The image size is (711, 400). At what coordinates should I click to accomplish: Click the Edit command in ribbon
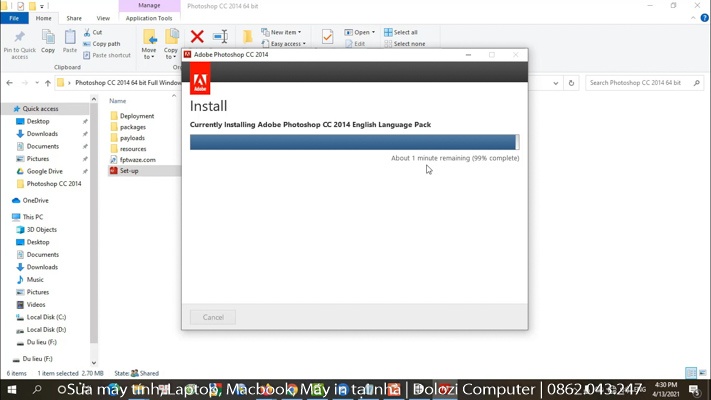[355, 44]
